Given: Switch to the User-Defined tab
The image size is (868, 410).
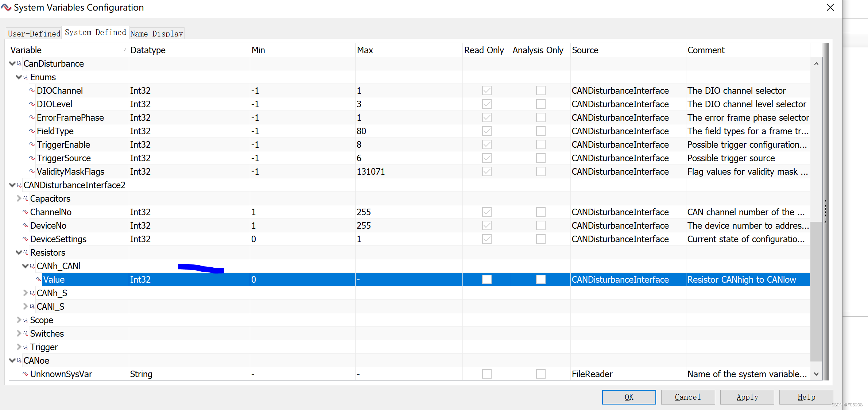Looking at the screenshot, I should 34,34.
